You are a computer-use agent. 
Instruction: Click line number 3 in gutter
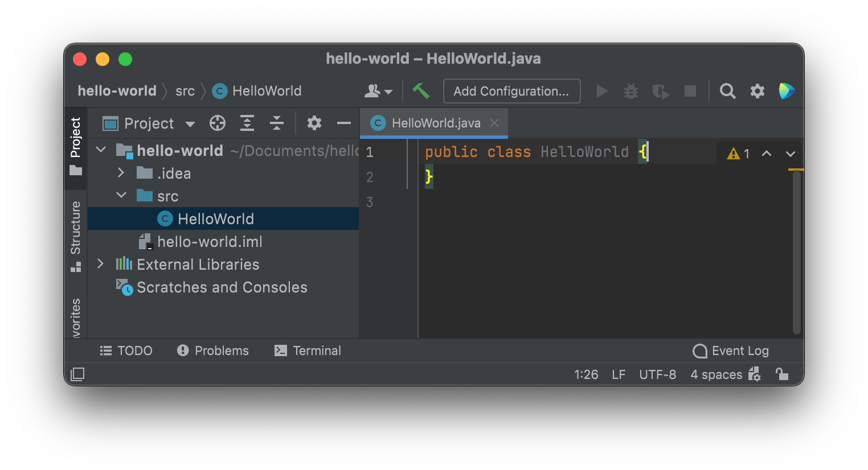point(370,202)
